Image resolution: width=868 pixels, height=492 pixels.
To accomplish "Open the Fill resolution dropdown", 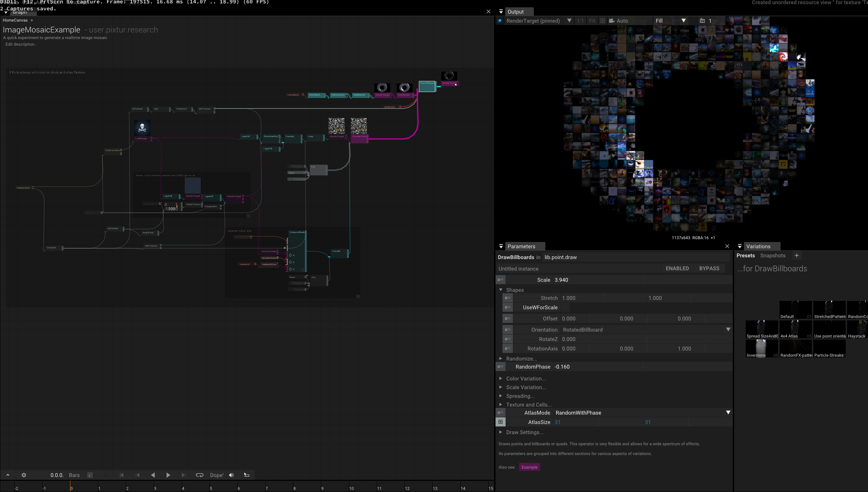I will (670, 21).
